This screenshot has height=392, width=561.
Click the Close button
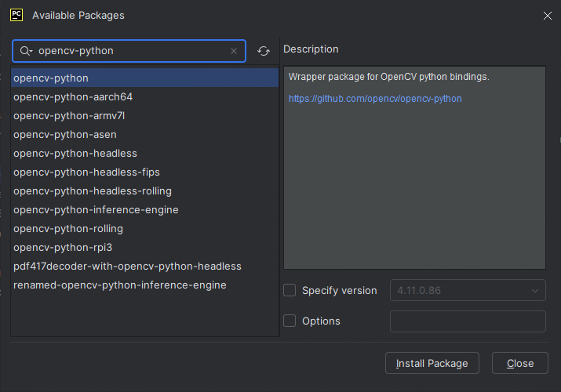[520, 363]
